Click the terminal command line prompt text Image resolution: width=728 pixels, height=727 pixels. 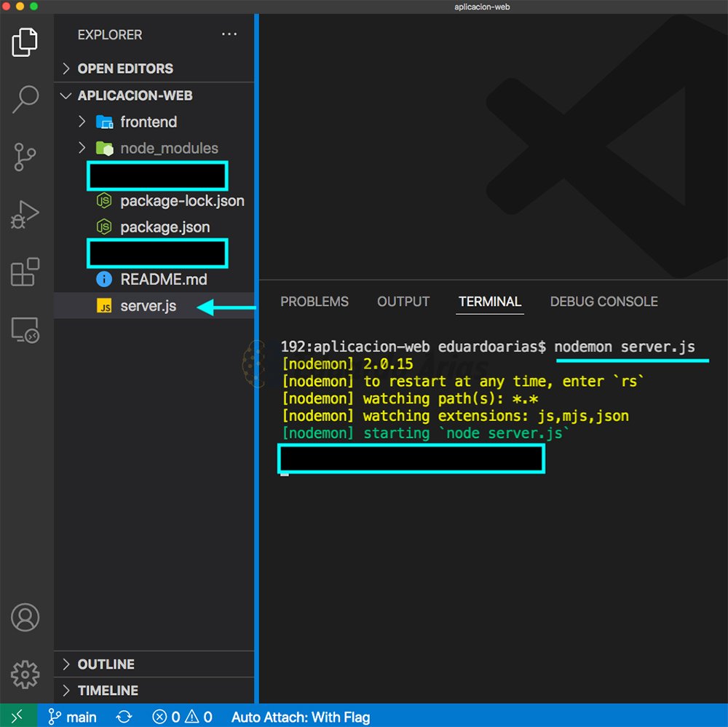pos(414,347)
